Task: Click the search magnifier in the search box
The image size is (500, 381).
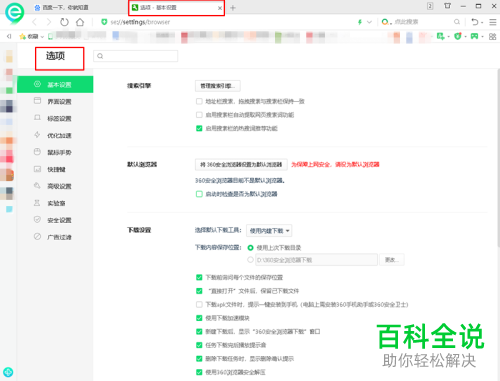Action: (x=457, y=22)
